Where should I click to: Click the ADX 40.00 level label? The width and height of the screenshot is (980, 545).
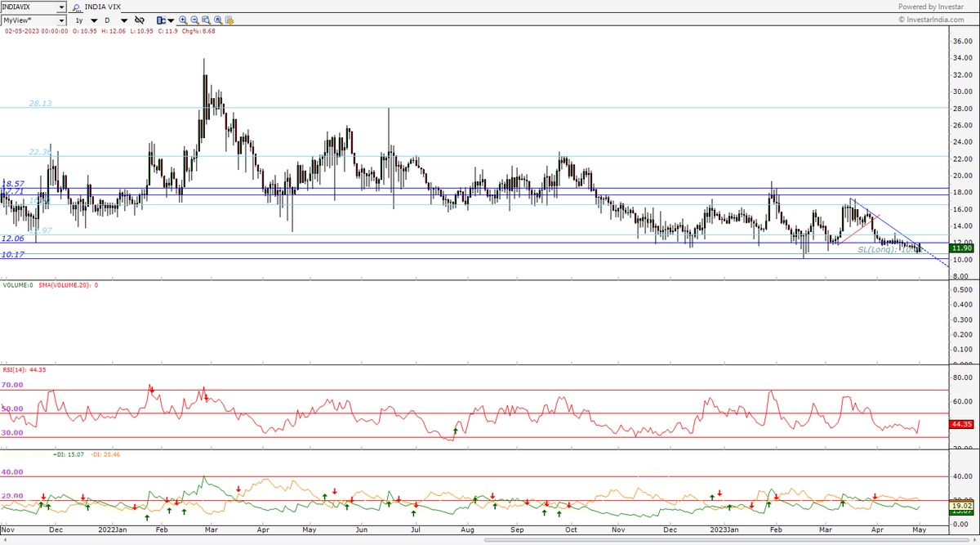coord(12,472)
